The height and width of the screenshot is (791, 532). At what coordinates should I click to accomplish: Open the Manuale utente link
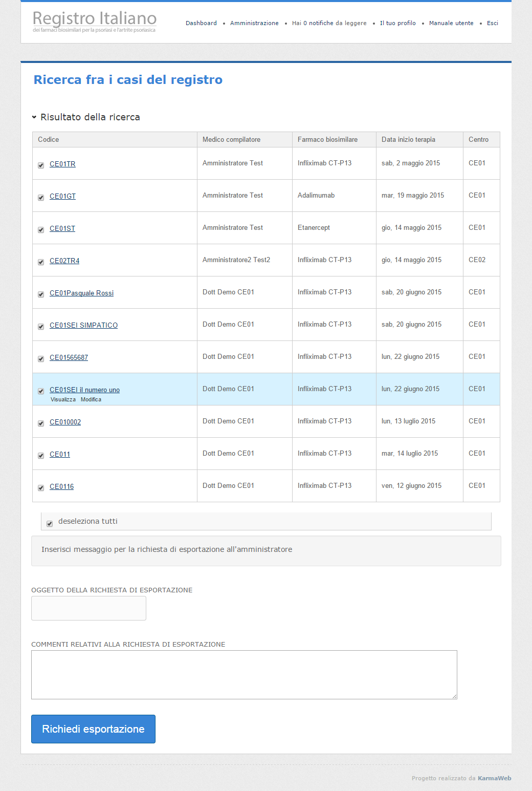click(451, 23)
